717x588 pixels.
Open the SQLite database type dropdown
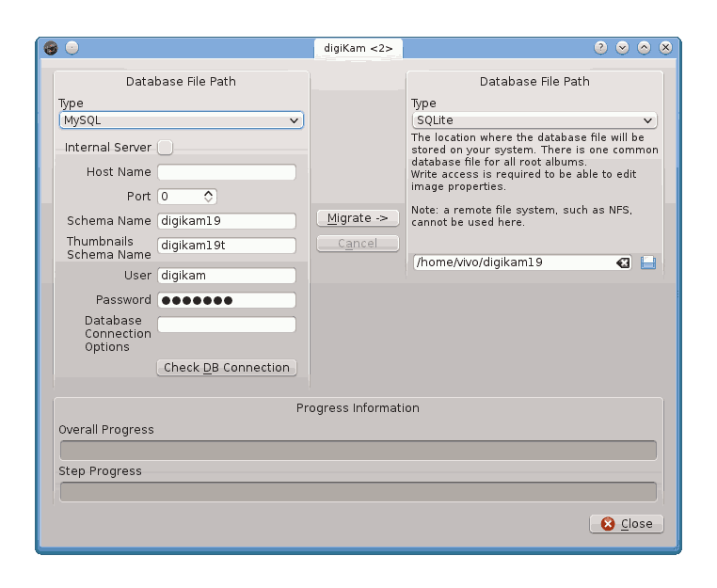tap(534, 120)
